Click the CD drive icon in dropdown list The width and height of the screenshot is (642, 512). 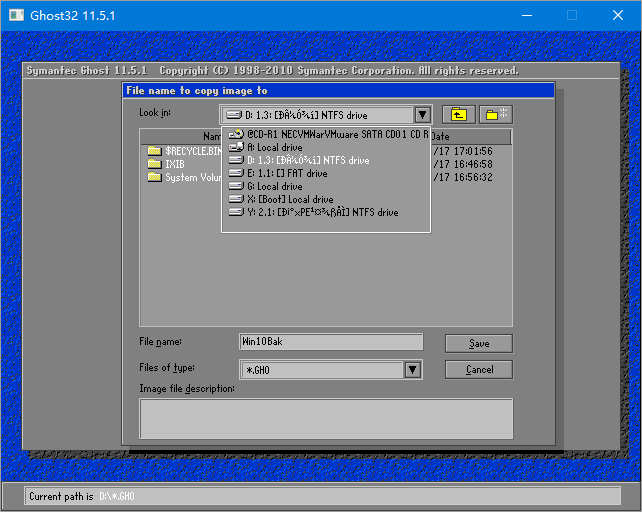tap(236, 134)
